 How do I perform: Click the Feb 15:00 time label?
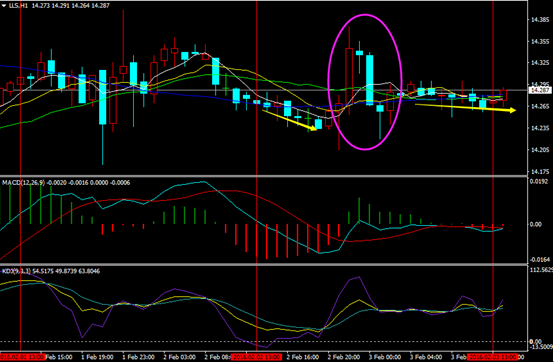(x=59, y=357)
